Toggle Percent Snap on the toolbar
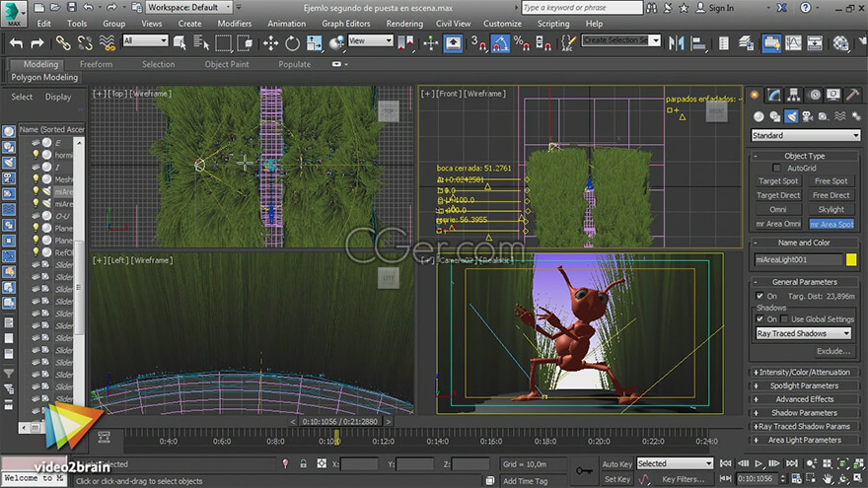Screen dimensions: 868x488 coord(522,42)
